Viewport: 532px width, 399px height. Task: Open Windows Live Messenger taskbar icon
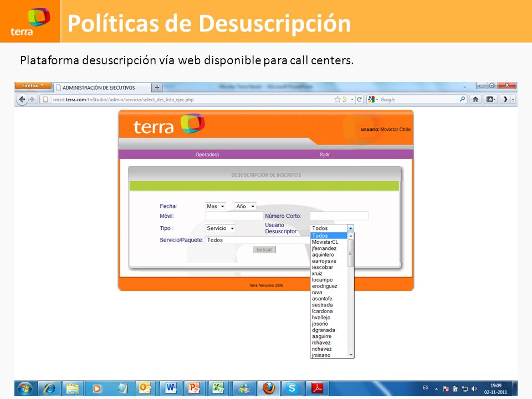(x=244, y=388)
